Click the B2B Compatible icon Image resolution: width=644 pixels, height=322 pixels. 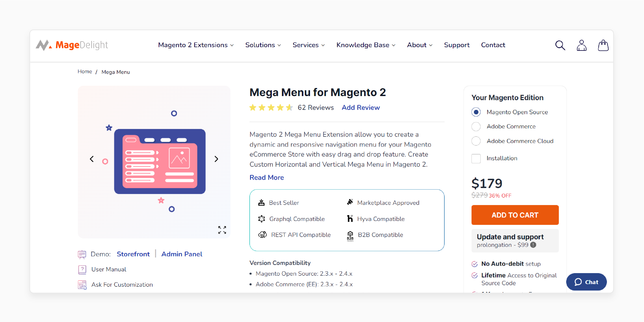350,236
